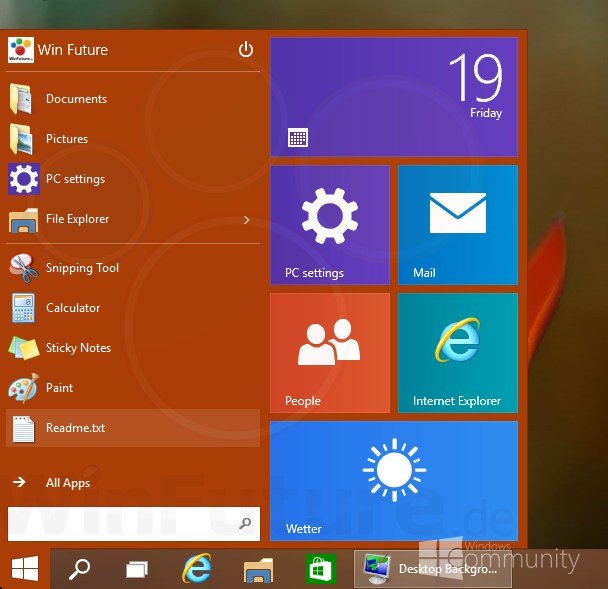Open the Internet Explorer tile
This screenshot has height=589, width=608.
click(458, 353)
